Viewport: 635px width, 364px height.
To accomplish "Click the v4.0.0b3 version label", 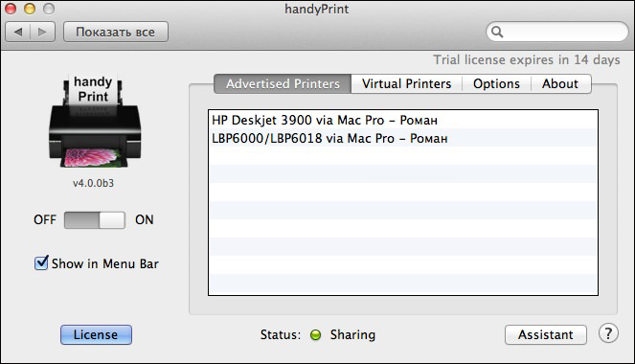I will [x=93, y=183].
